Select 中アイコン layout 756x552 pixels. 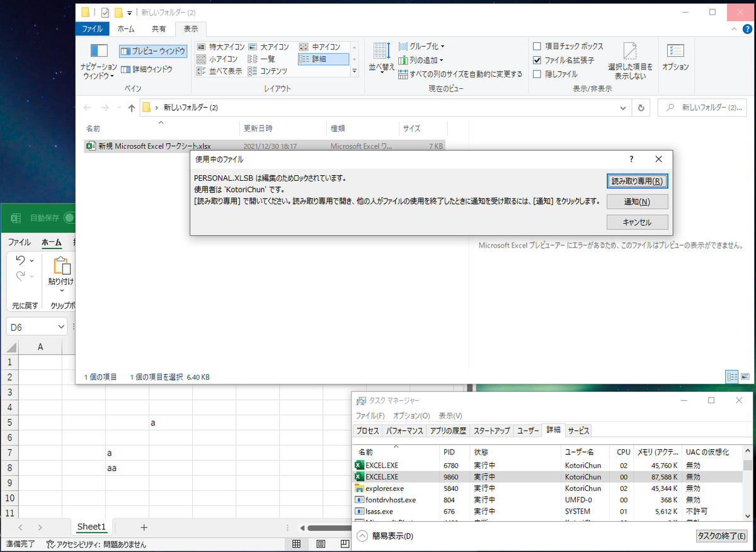(319, 47)
